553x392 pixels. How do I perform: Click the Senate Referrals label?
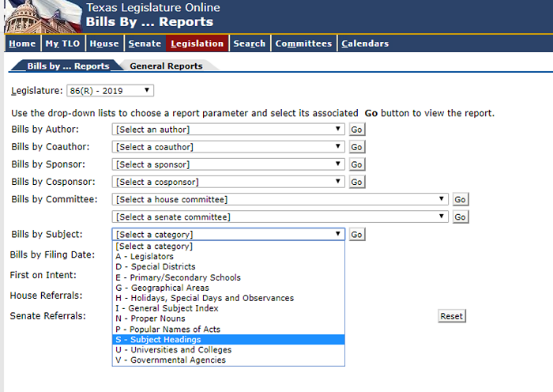coord(48,316)
